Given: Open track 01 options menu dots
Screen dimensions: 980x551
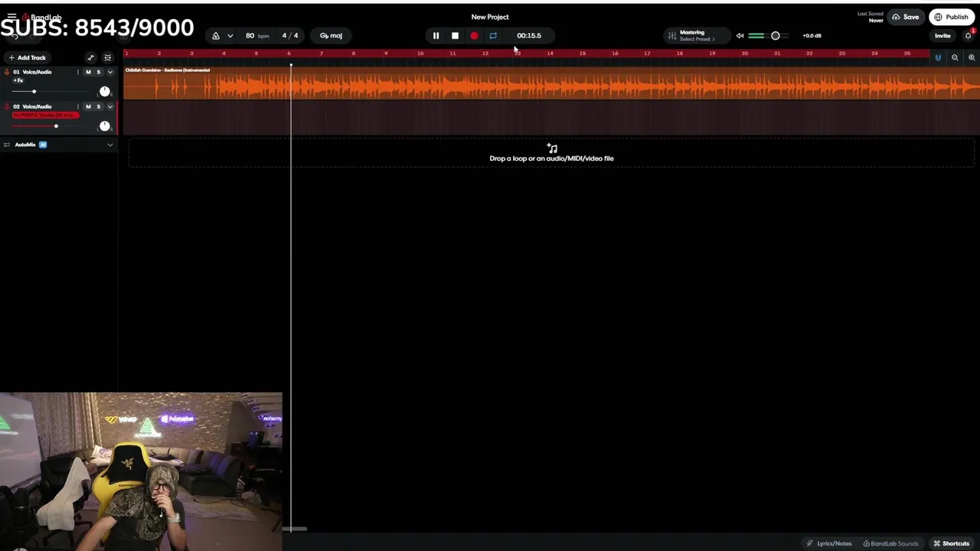Looking at the screenshot, I should [x=77, y=72].
